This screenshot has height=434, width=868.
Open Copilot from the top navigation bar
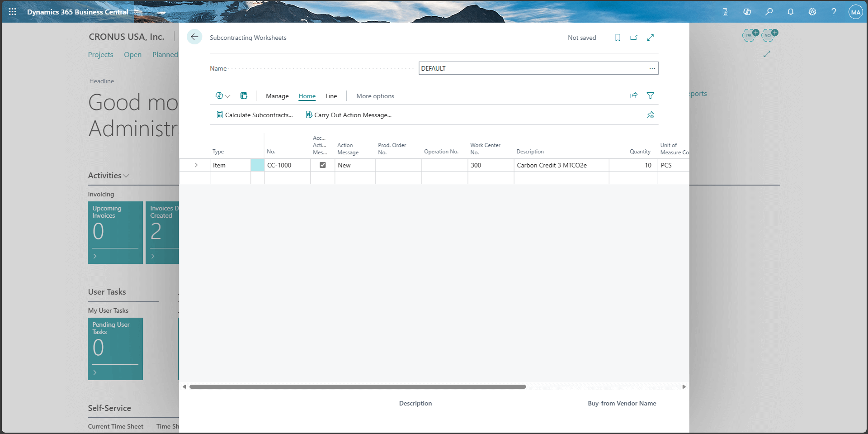(747, 12)
